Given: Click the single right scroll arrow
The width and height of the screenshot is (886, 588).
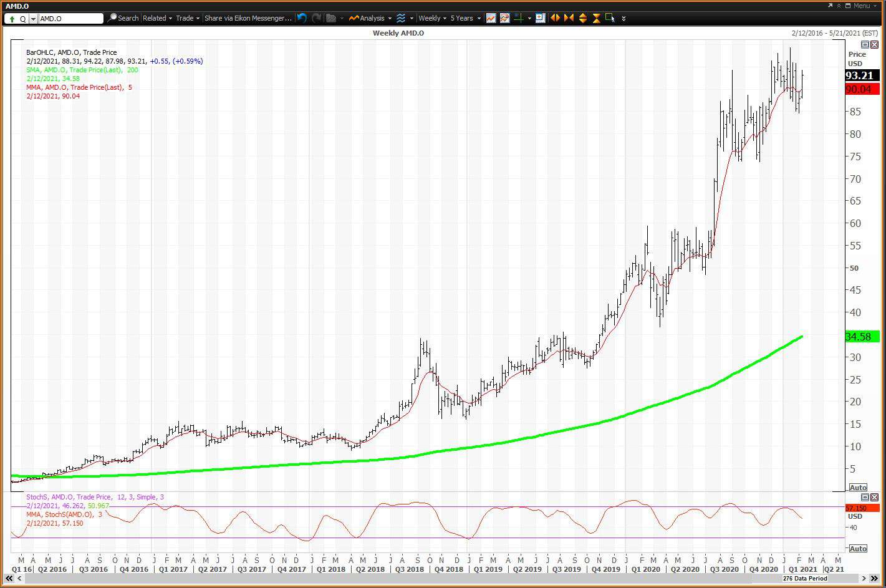Looking at the screenshot, I should pos(864,579).
